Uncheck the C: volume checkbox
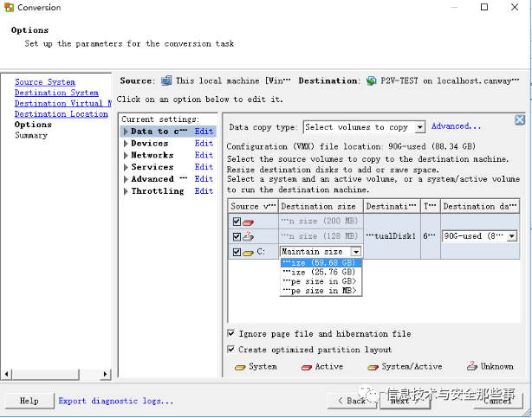Viewport: 532px width, 418px height. tap(237, 252)
